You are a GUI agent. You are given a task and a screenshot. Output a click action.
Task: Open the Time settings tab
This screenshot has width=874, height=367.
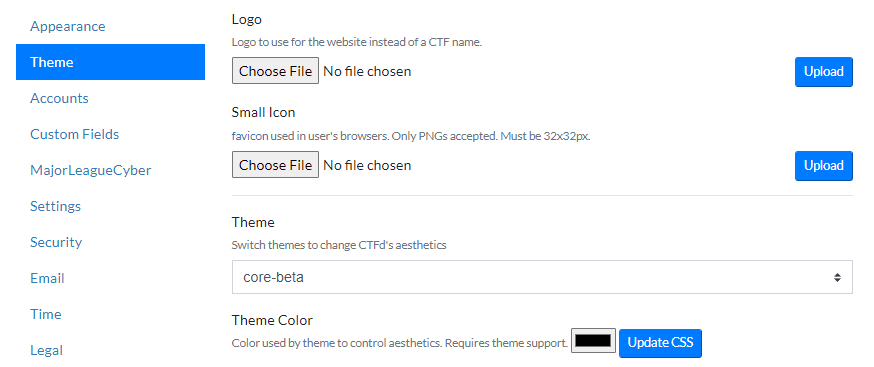[46, 314]
